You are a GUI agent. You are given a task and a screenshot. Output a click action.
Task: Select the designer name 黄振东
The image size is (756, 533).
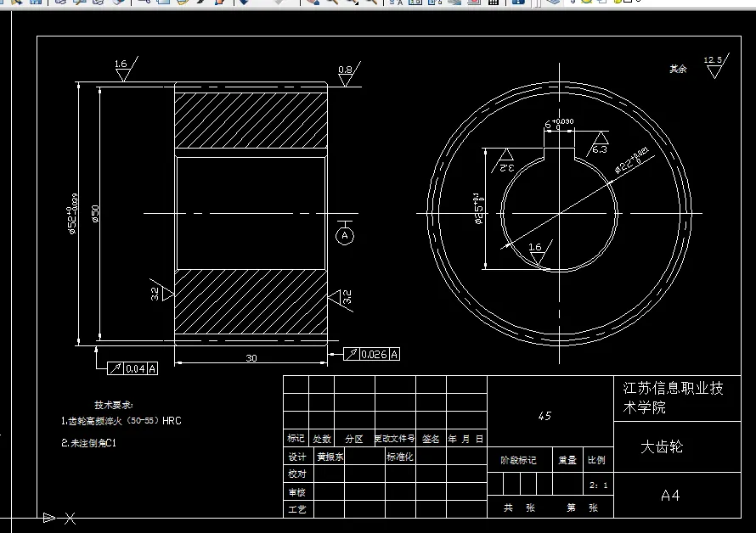pyautogui.click(x=330, y=457)
